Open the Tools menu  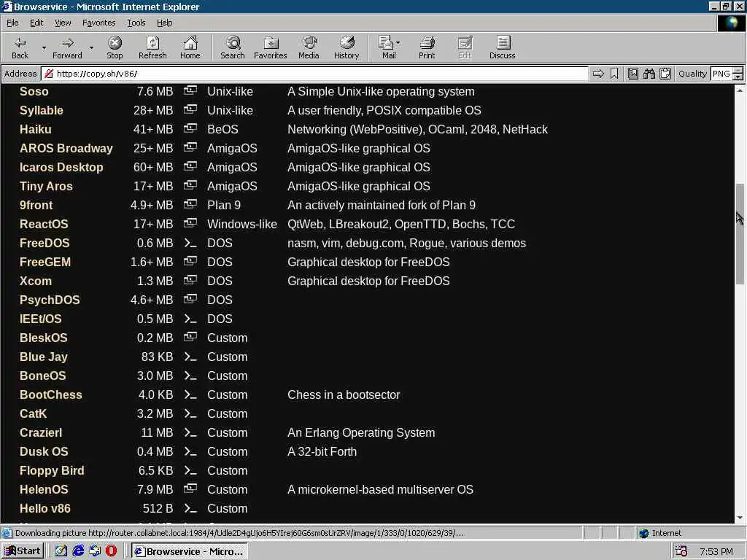pyautogui.click(x=136, y=23)
